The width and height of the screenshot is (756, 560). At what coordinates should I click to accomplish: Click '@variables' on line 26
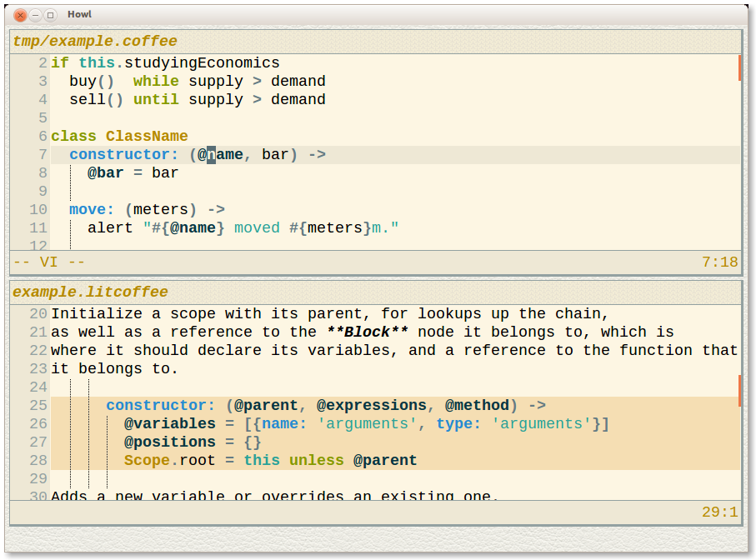tap(170, 423)
